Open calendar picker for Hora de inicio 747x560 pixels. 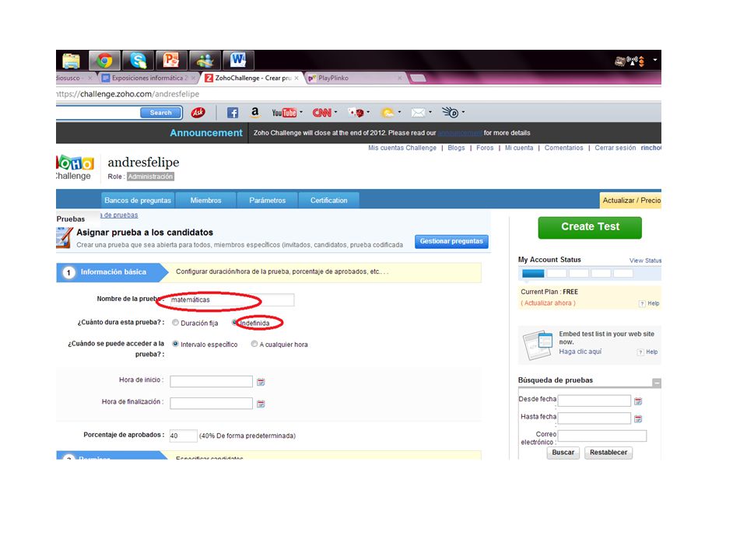(261, 382)
